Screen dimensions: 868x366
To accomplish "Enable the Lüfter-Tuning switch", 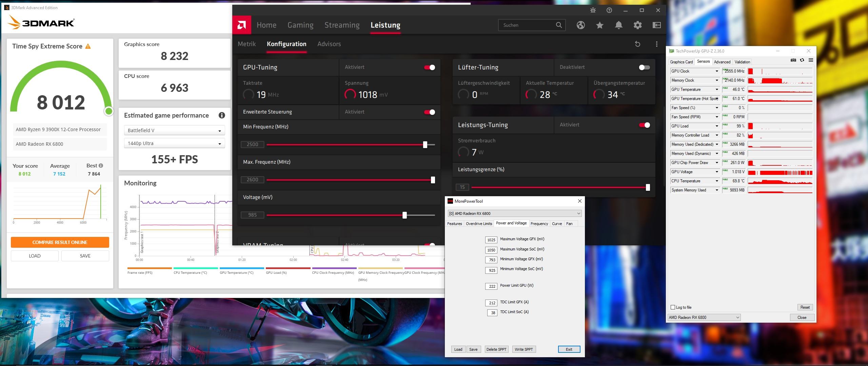I will [x=644, y=67].
